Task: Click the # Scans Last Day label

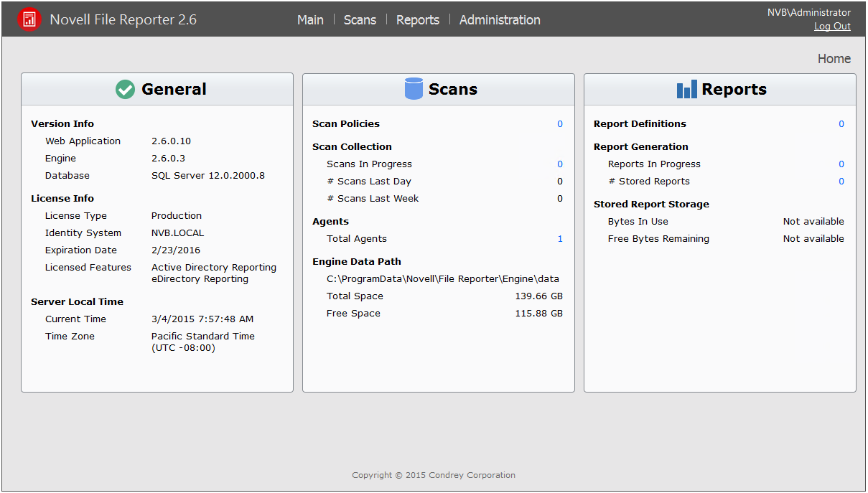Action: [369, 182]
